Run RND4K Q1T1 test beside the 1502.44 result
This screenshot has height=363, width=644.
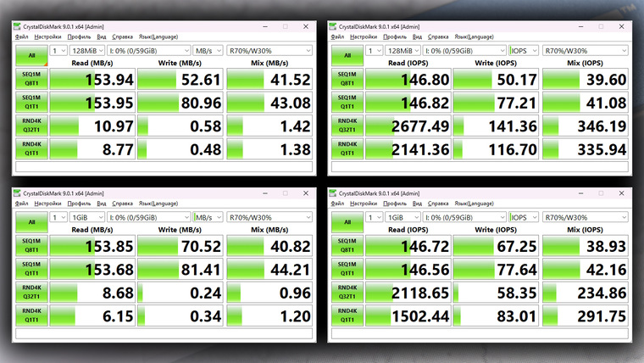pos(347,316)
